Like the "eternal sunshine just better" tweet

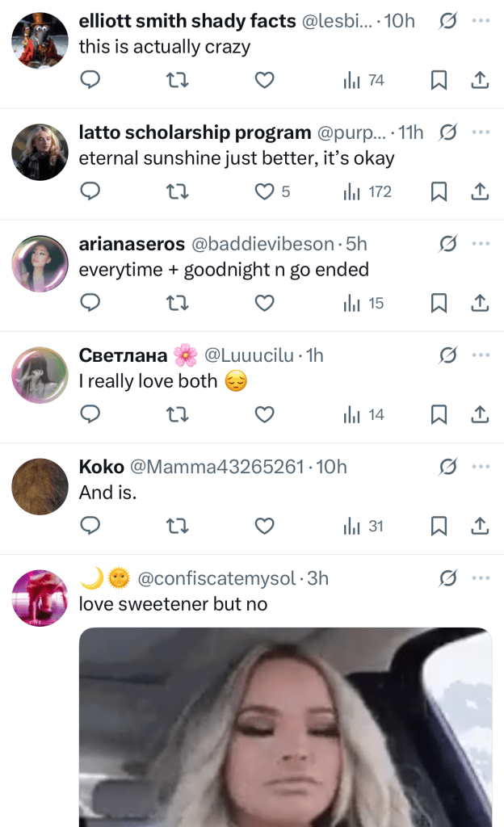coord(265,191)
